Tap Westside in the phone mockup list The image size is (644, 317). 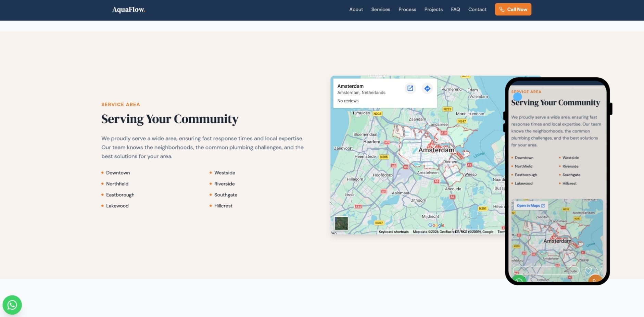[x=570, y=158]
